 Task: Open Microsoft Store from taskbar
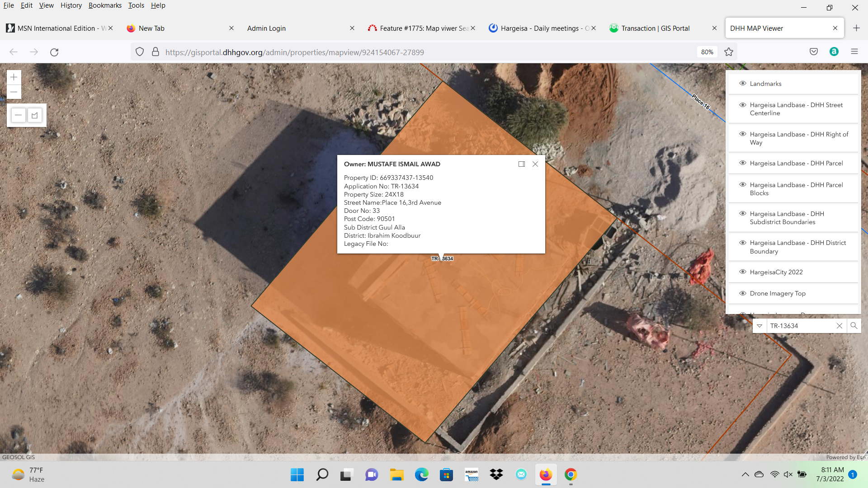[x=446, y=475]
